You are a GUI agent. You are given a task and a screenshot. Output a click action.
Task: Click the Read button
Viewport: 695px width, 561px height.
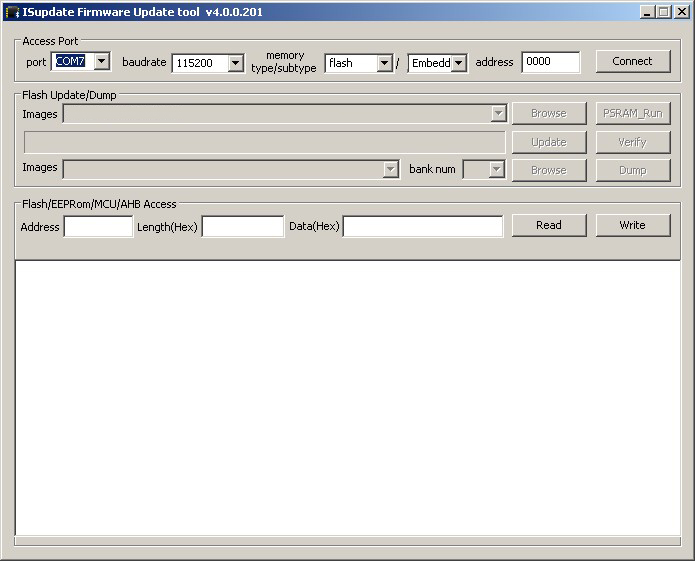pyautogui.click(x=548, y=225)
